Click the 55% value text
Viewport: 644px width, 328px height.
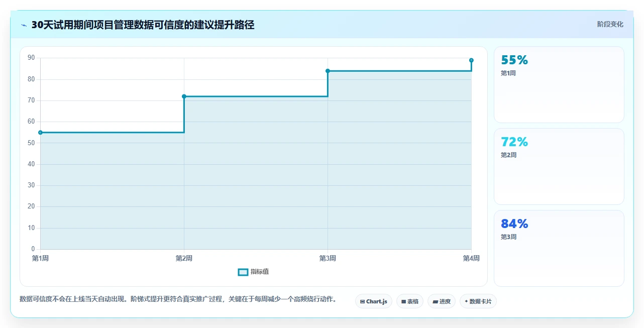[514, 60]
